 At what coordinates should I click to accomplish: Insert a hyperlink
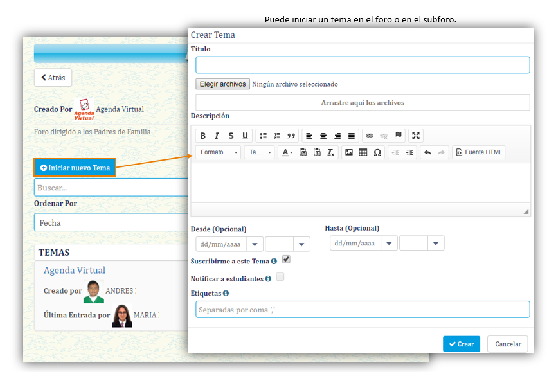(x=370, y=136)
